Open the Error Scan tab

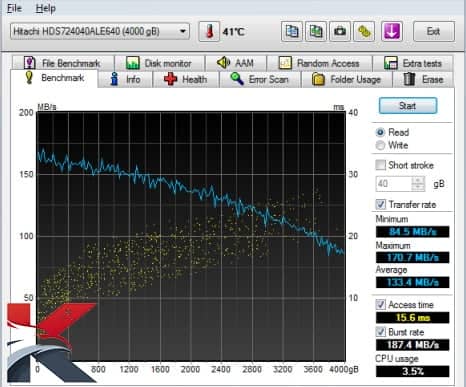260,79
